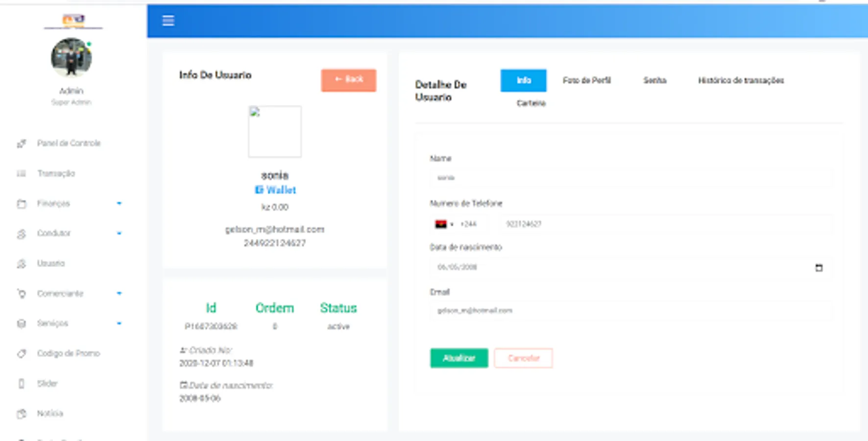Open Usuario menu item
This screenshot has height=441, width=868.
coord(50,264)
